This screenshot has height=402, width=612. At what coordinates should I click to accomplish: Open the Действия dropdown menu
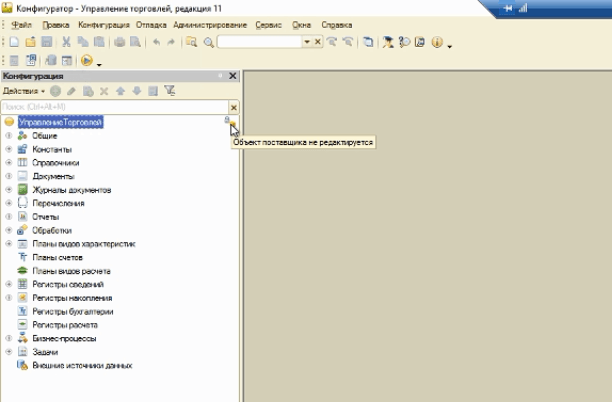coord(23,91)
